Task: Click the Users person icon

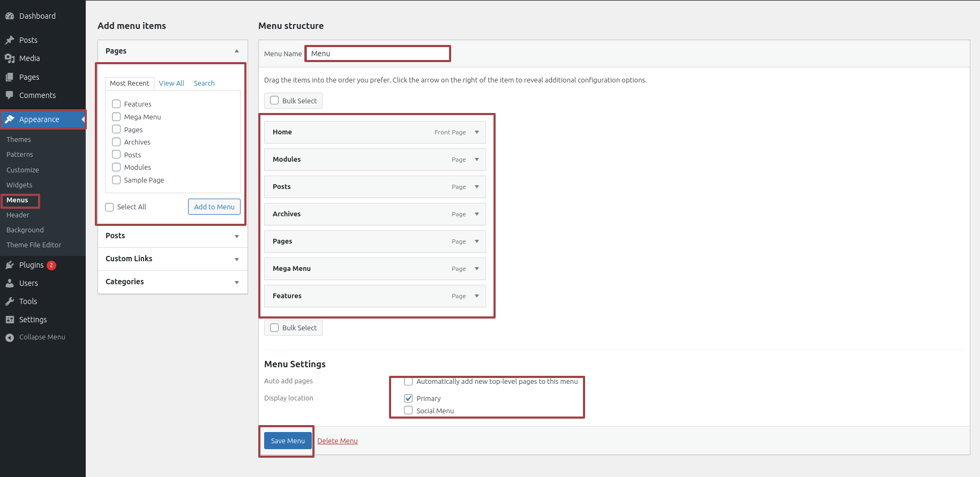Action: click(x=10, y=283)
